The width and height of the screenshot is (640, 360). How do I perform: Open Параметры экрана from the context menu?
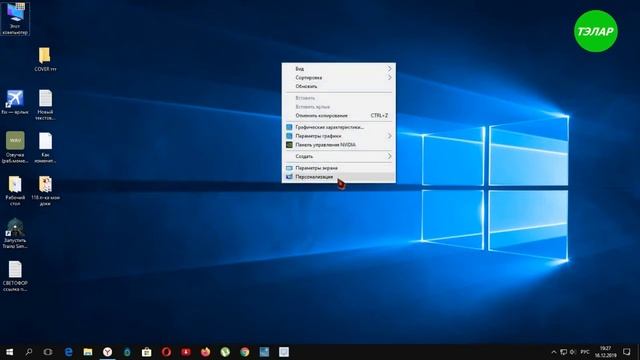(x=338, y=168)
